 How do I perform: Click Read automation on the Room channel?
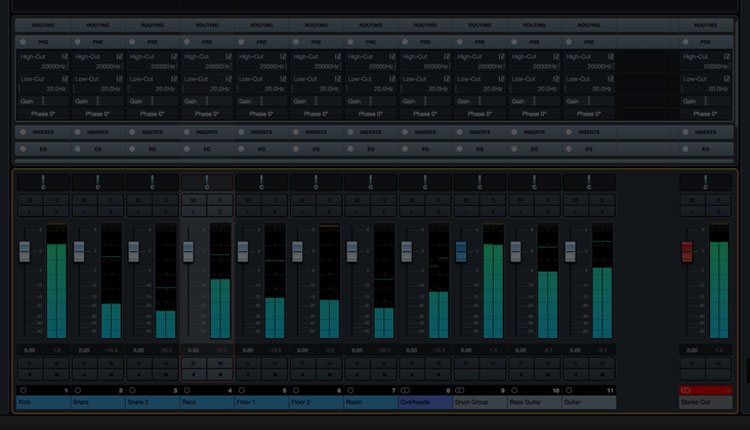(x=357, y=364)
